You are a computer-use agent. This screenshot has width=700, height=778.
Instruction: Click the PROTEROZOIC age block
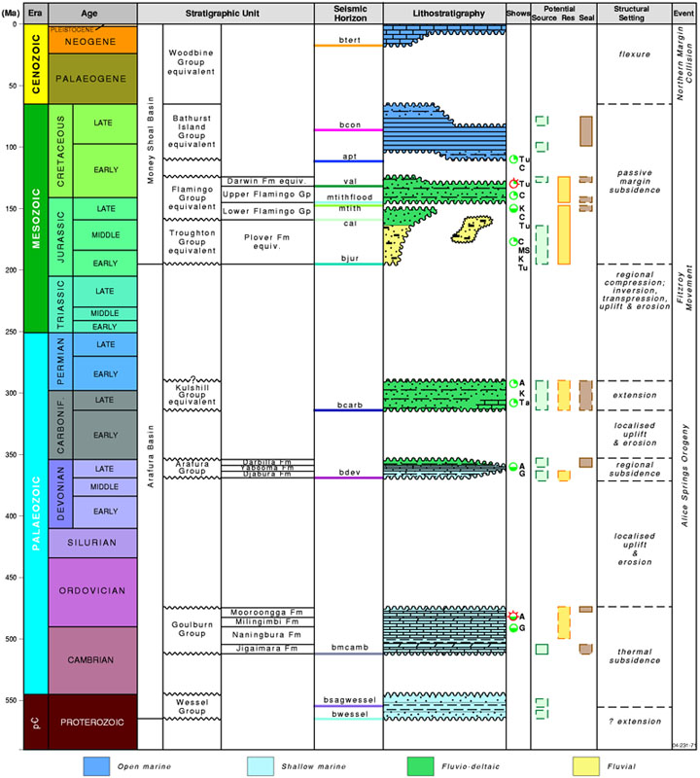[91, 721]
